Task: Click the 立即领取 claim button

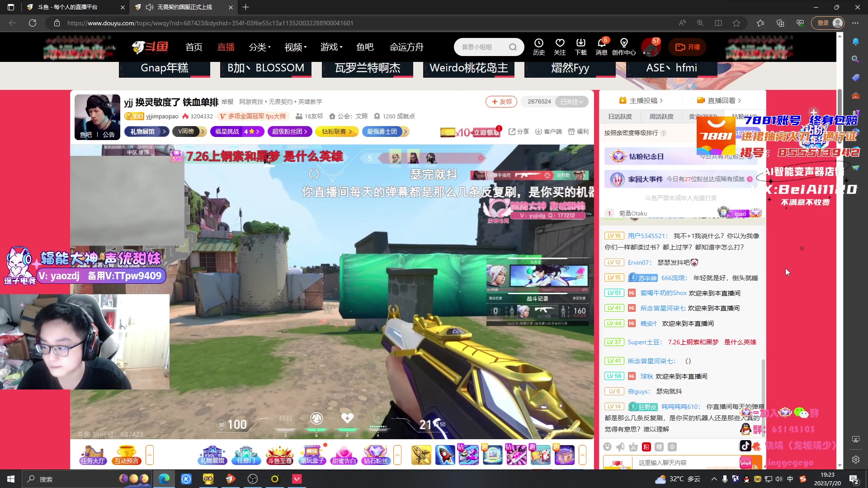Action: (486, 132)
